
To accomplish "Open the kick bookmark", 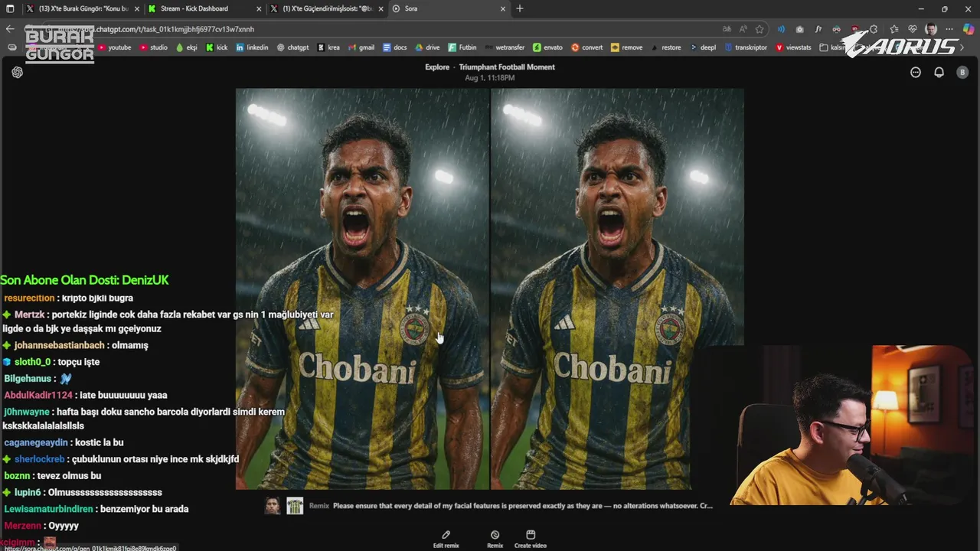I will [x=217, y=47].
